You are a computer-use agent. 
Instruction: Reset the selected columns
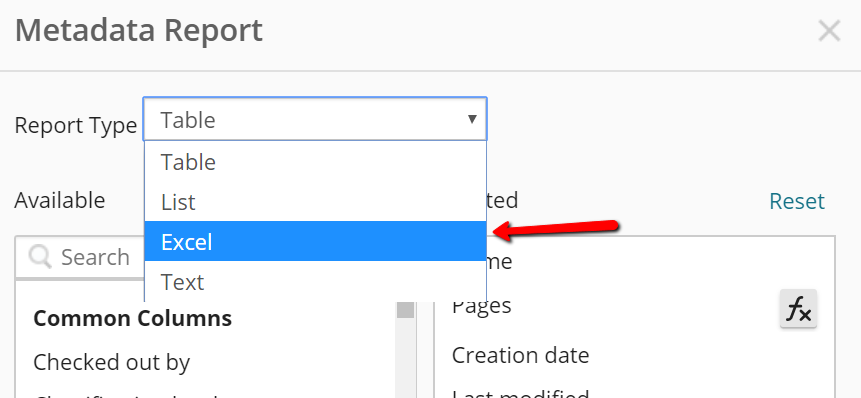click(797, 201)
